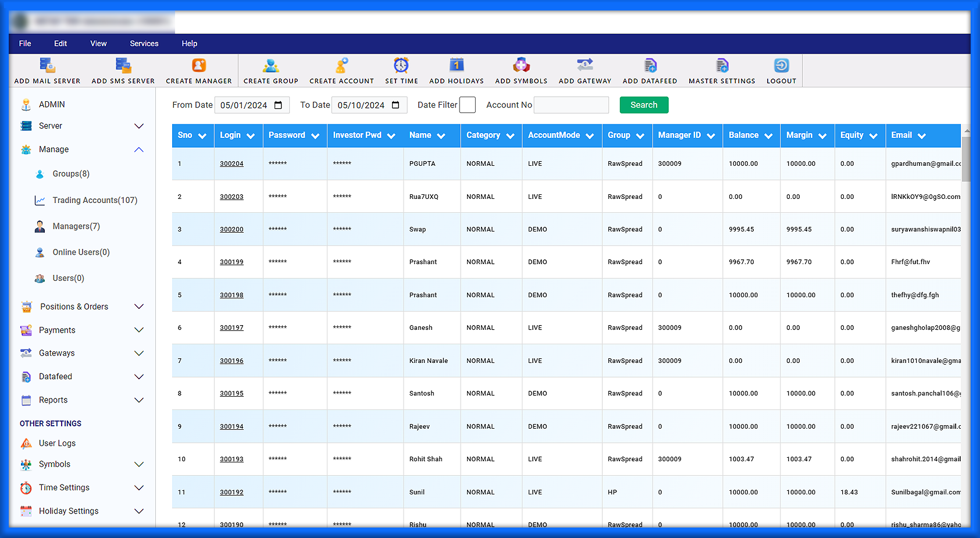Click the table's vertical scrollbar
Image resolution: width=980 pixels, height=538 pixels.
pyautogui.click(x=965, y=160)
